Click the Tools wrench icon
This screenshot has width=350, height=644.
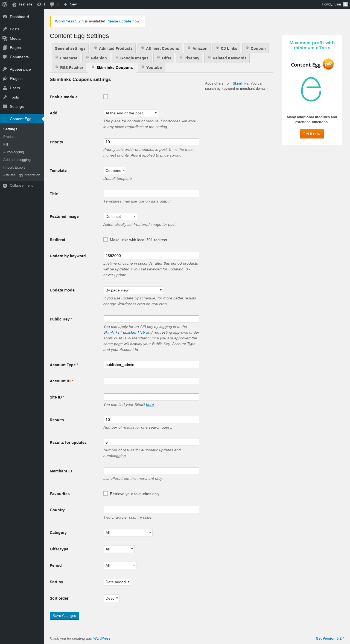coord(5,97)
